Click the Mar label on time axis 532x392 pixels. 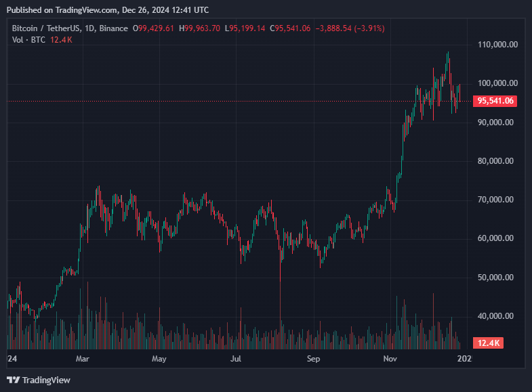pos(83,359)
